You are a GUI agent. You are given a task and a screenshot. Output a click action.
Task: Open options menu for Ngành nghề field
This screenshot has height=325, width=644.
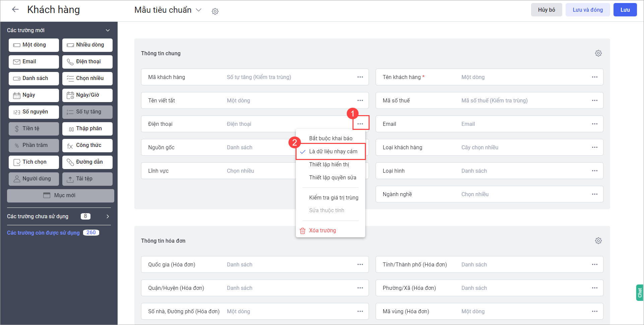click(595, 194)
